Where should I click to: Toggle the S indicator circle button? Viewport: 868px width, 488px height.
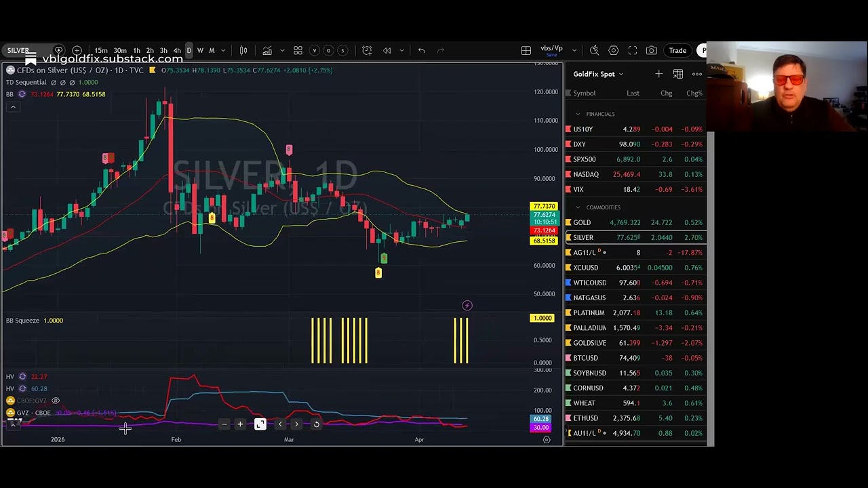(x=342, y=50)
